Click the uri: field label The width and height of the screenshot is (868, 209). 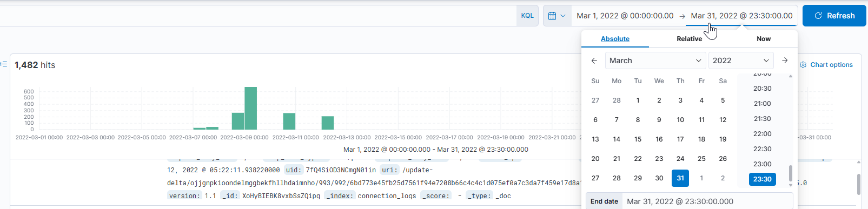pos(389,170)
